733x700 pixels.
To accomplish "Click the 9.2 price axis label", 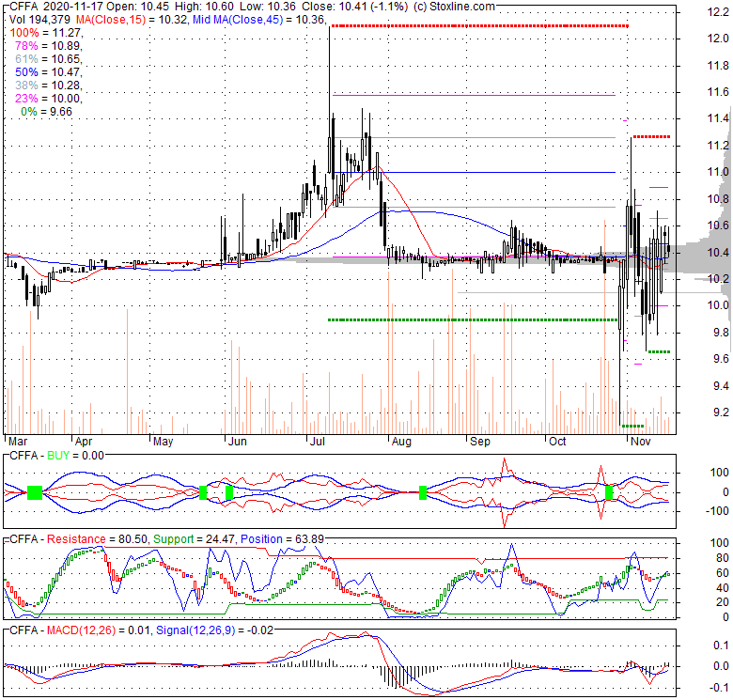I will click(x=720, y=412).
